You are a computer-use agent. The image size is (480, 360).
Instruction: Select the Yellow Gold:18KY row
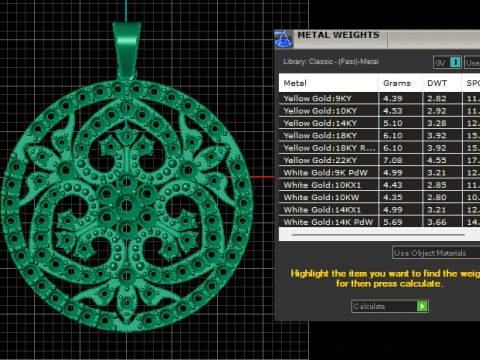click(x=379, y=135)
